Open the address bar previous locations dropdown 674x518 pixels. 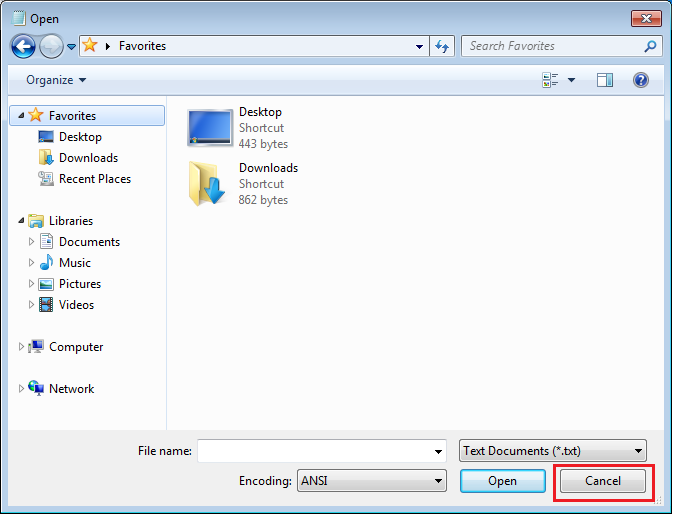click(419, 46)
